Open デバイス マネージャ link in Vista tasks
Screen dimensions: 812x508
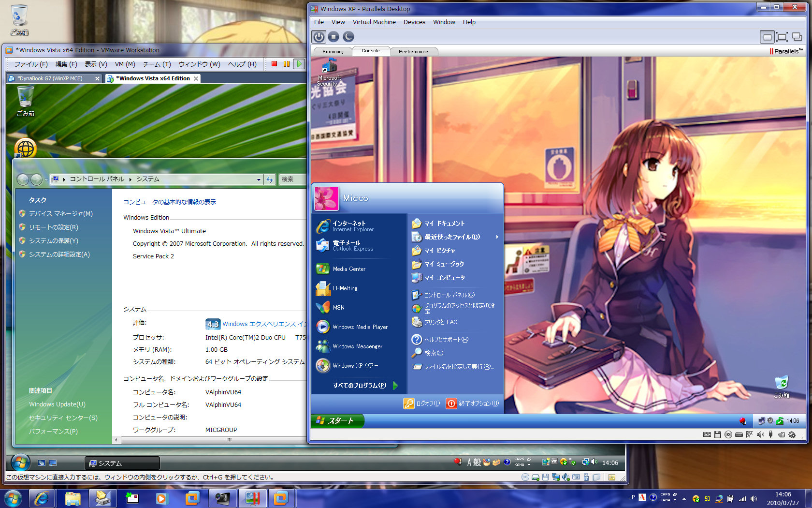click(60, 213)
